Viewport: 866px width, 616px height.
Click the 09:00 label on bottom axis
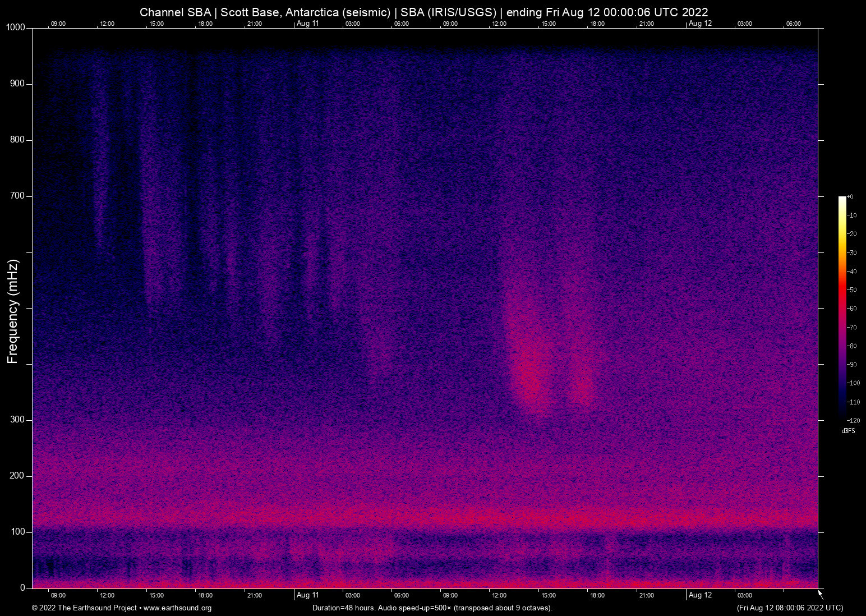click(58, 595)
